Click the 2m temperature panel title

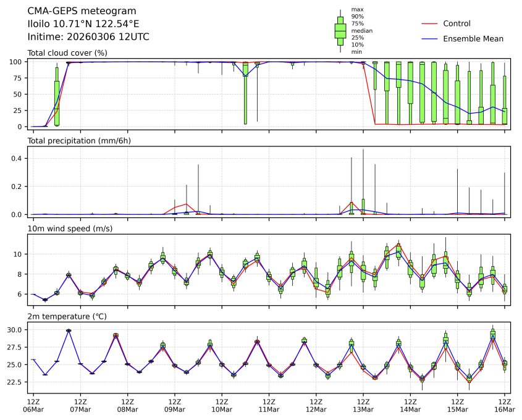[x=67, y=317]
